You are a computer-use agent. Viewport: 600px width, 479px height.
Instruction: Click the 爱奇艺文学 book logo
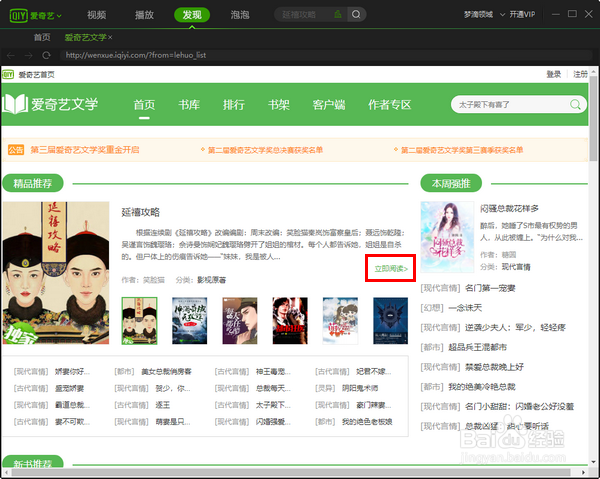pos(50,104)
